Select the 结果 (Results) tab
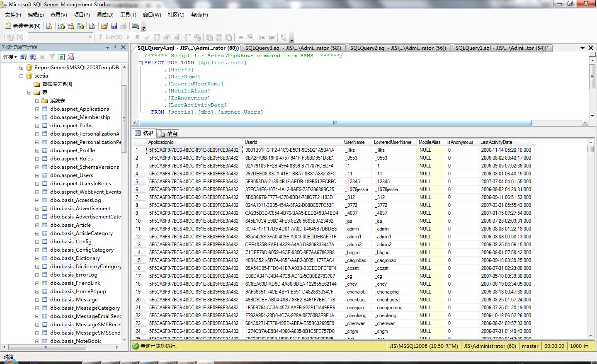 145,133
